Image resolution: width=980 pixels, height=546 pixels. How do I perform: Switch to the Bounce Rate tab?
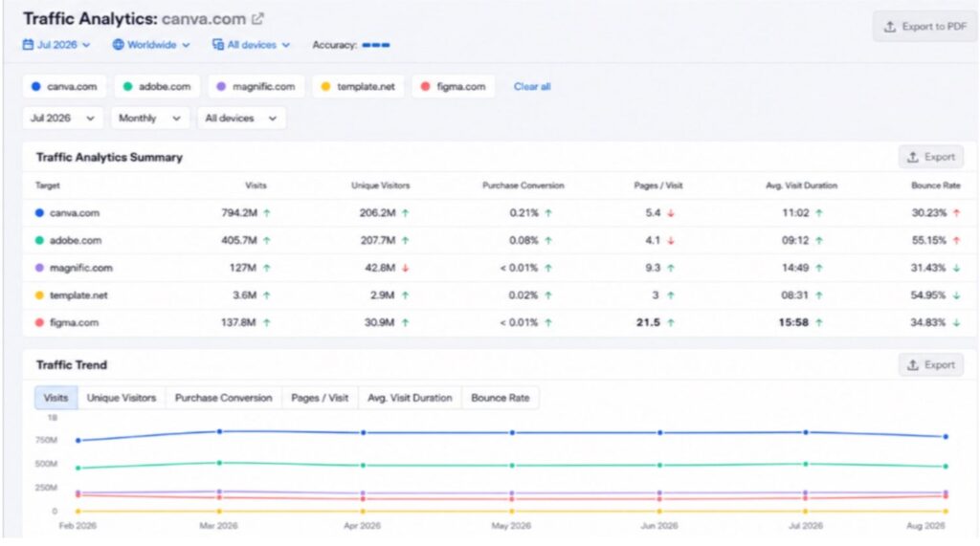(500, 398)
